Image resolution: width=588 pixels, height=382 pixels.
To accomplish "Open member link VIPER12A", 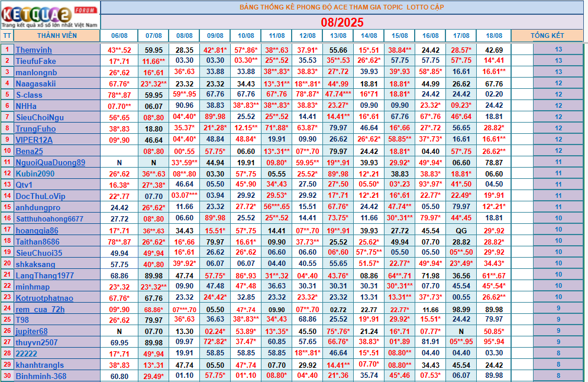I will click(x=34, y=140).
